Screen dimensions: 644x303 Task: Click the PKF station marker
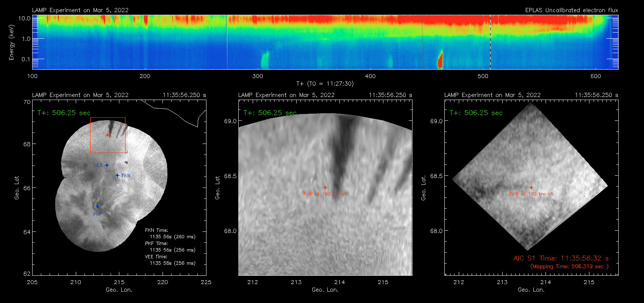point(97,206)
